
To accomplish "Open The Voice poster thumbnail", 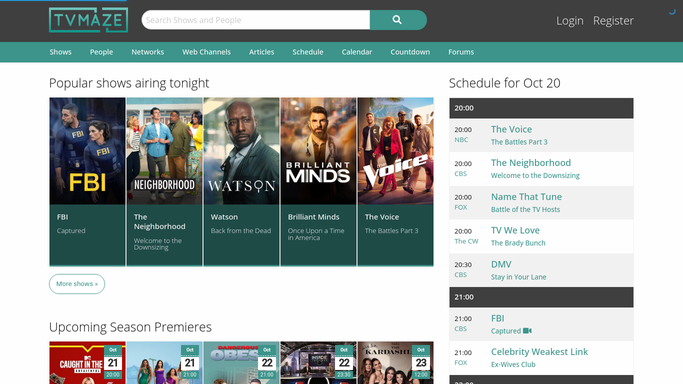I will 396,151.
